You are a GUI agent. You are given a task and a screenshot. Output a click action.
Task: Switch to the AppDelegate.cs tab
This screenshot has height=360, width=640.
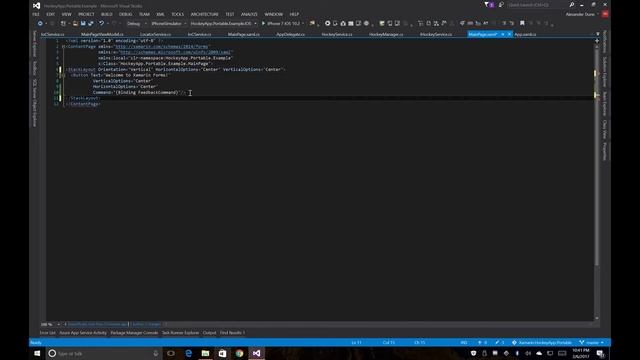click(x=290, y=34)
